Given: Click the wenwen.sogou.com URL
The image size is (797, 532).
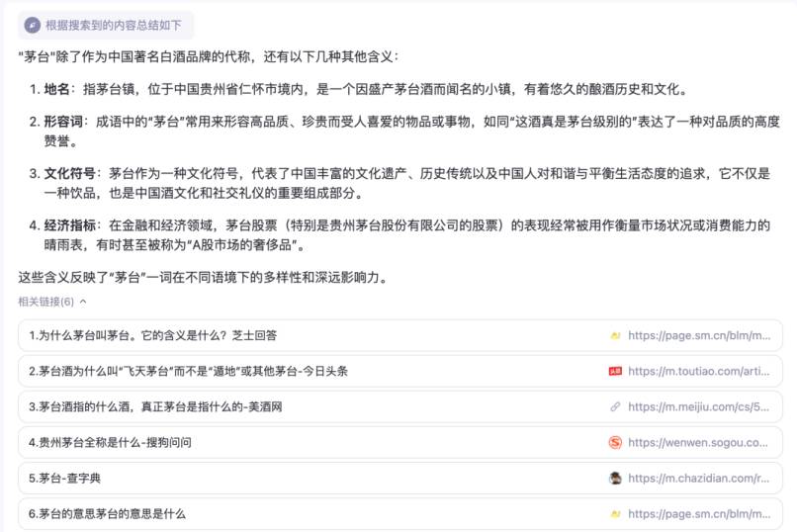Looking at the screenshot, I should [698, 442].
